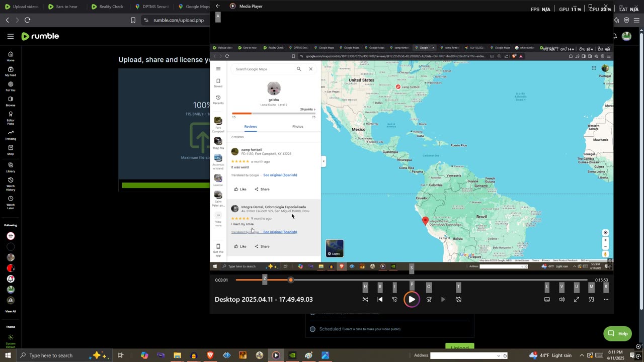Open Shop in the Rumble sidebar
Viewport: 644px width, 362px height.
[11, 150]
